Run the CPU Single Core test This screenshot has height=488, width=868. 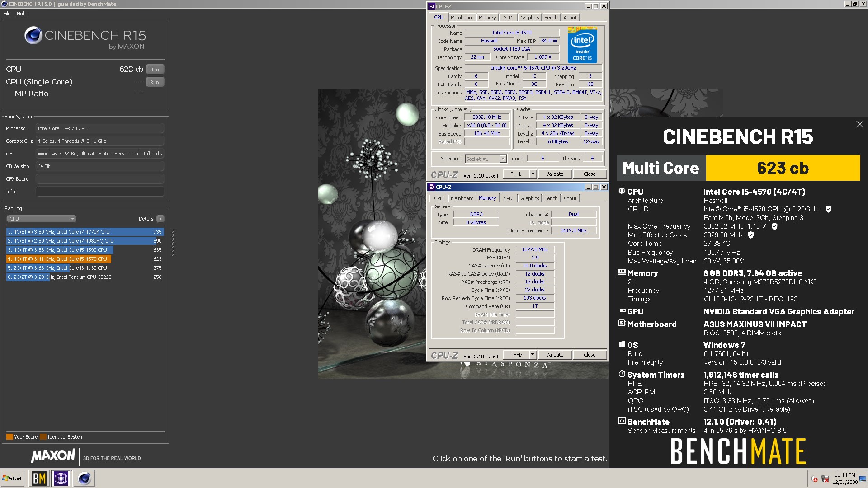tap(155, 82)
